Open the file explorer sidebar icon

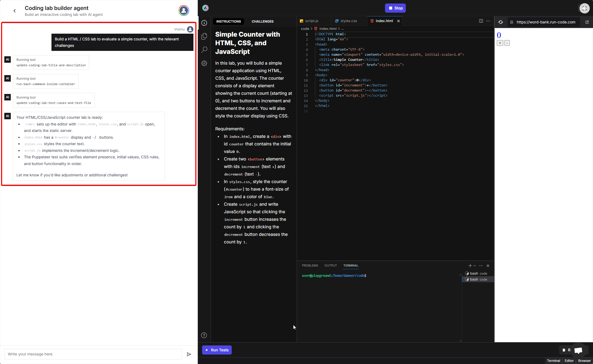(204, 36)
